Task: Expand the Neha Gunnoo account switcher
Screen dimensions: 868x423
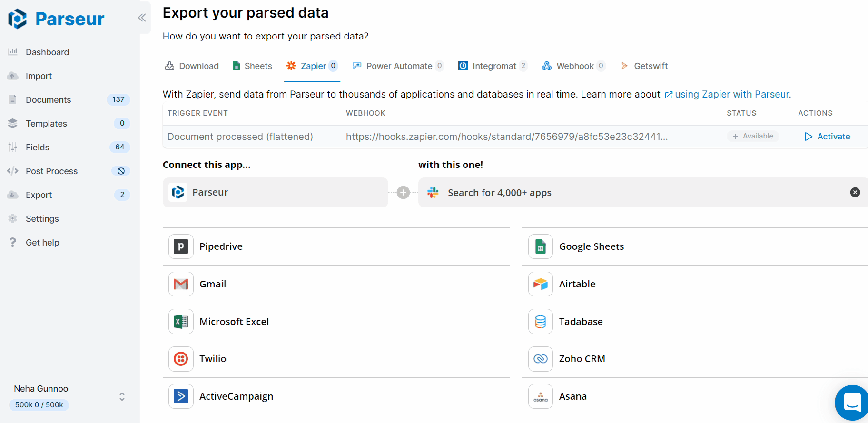Action: pos(122,396)
